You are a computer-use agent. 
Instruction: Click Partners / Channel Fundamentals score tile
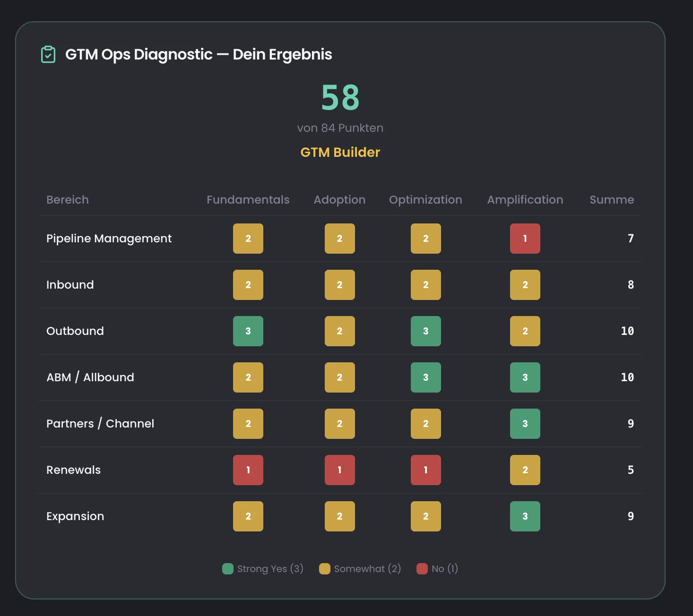(x=248, y=424)
